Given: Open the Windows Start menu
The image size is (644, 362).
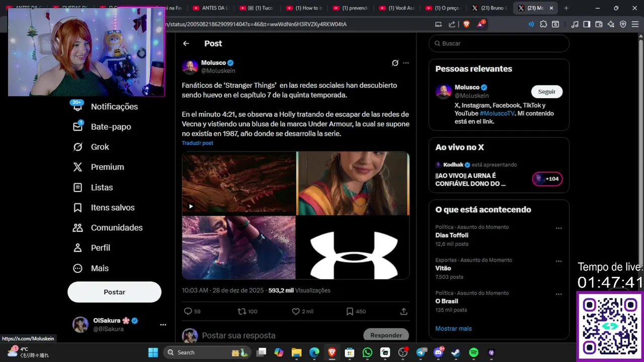Looking at the screenshot, I should [153, 352].
